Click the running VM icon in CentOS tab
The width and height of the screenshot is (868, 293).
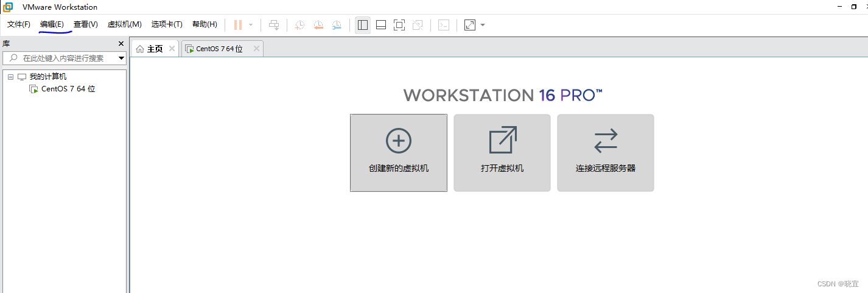tap(189, 49)
